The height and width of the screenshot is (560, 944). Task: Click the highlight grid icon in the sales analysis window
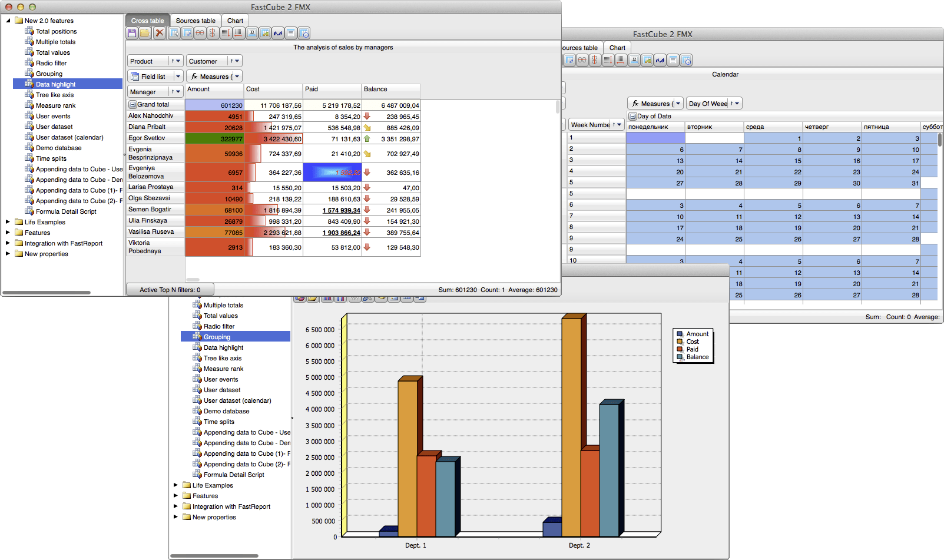tap(265, 33)
